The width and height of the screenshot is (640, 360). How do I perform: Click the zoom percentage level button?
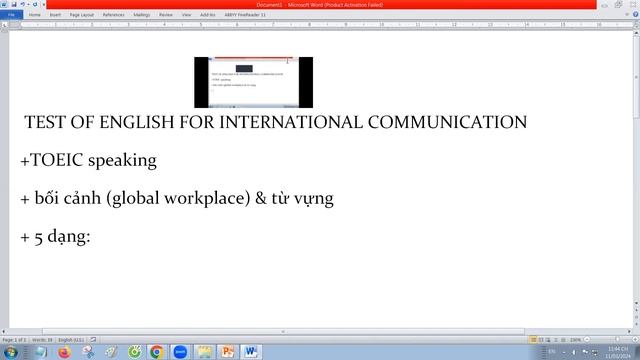[576, 340]
